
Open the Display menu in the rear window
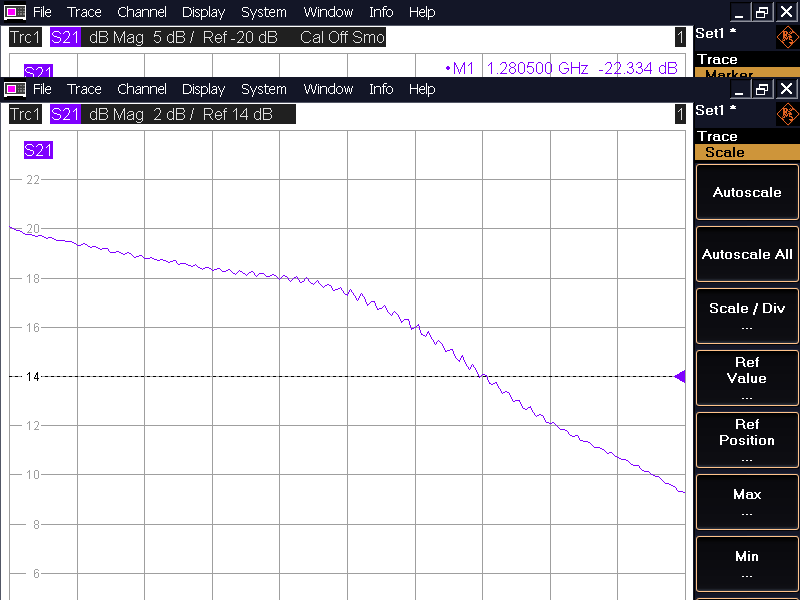point(204,12)
